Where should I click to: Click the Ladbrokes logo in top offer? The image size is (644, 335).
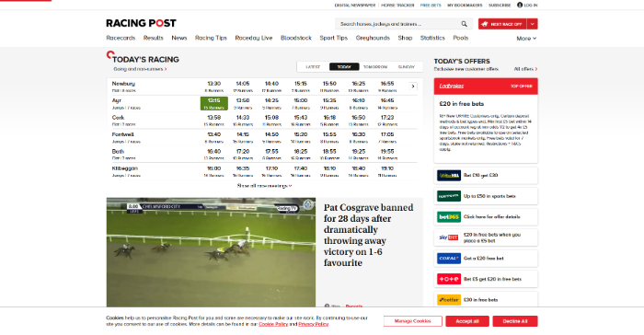point(452,87)
